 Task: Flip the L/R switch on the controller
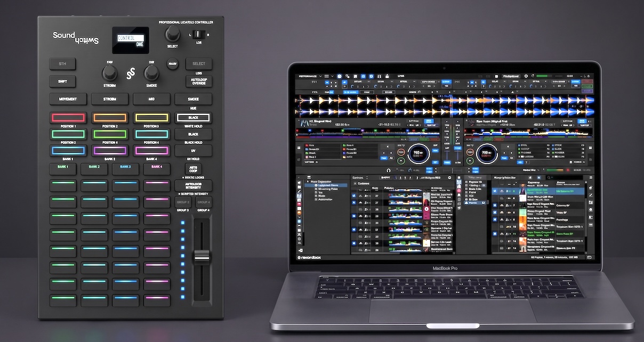pos(199,35)
